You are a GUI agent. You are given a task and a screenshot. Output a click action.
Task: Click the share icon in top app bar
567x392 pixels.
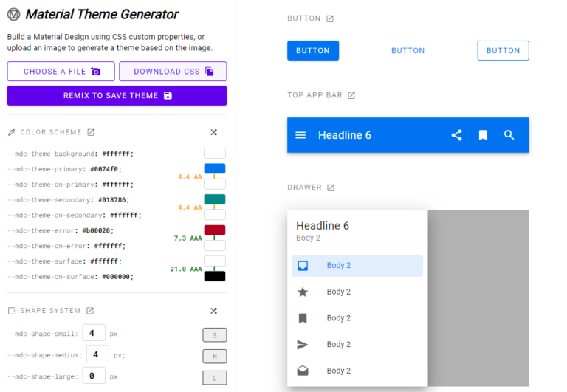(x=457, y=135)
